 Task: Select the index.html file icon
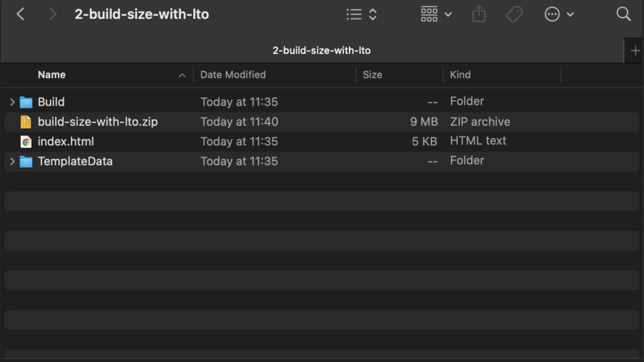[26, 141]
